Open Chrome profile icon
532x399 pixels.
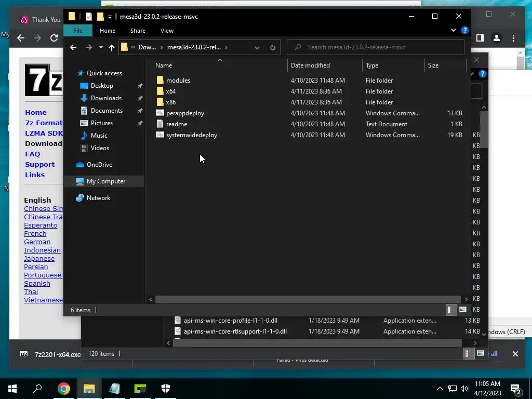[496, 38]
